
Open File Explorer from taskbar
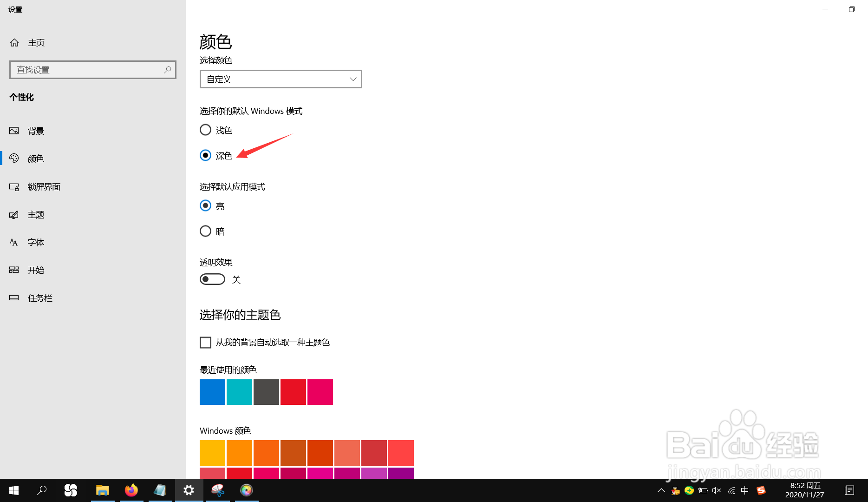point(102,490)
